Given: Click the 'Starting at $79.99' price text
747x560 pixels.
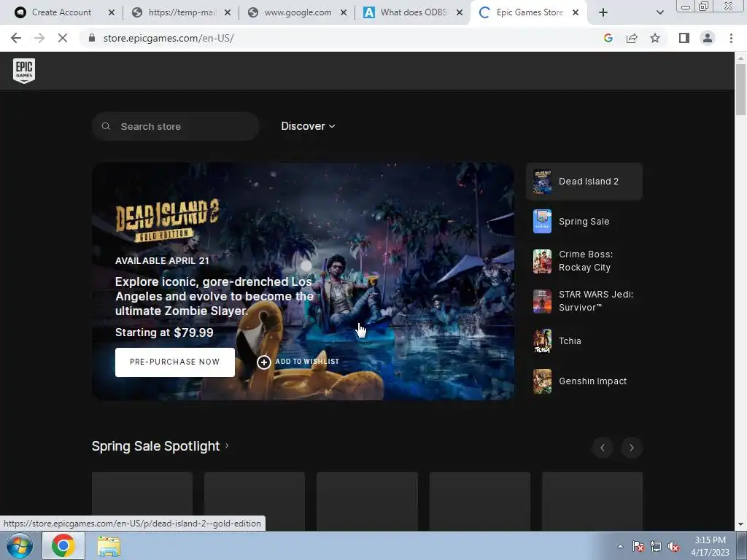Looking at the screenshot, I should point(164,332).
